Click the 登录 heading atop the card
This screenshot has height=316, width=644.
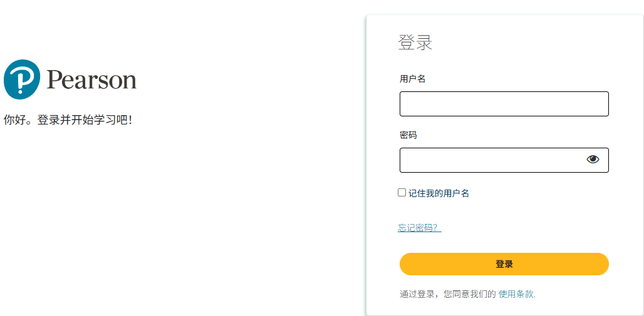[415, 43]
